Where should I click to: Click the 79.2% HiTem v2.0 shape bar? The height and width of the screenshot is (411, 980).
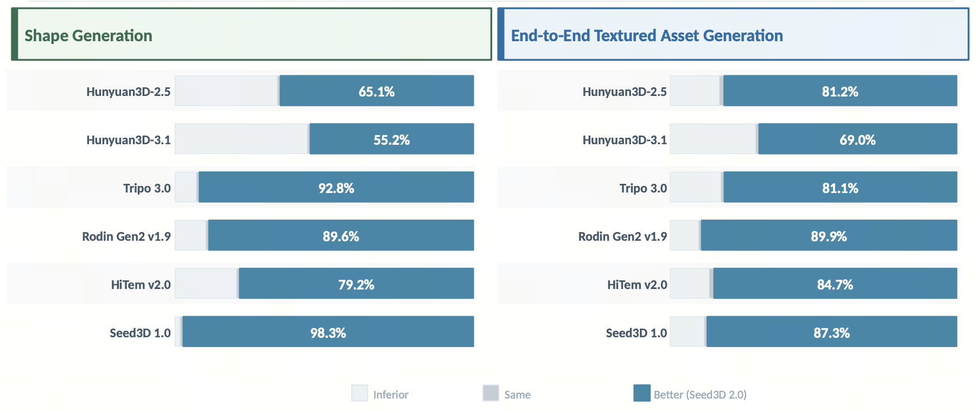tap(356, 284)
